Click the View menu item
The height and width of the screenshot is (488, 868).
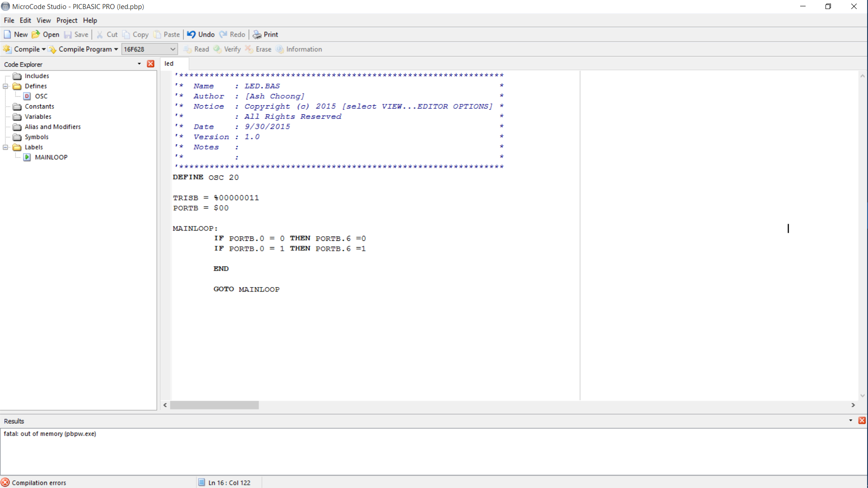(x=43, y=20)
